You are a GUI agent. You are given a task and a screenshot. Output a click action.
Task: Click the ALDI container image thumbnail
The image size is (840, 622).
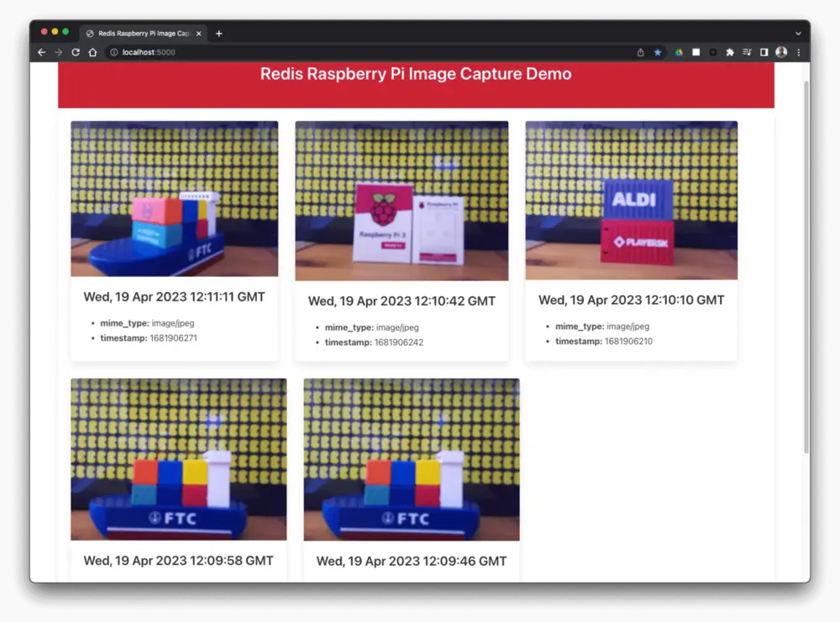(631, 201)
